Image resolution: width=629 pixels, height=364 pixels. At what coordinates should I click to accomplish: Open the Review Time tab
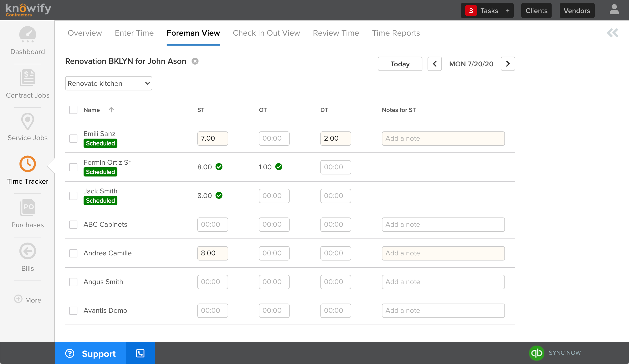pyautogui.click(x=336, y=33)
